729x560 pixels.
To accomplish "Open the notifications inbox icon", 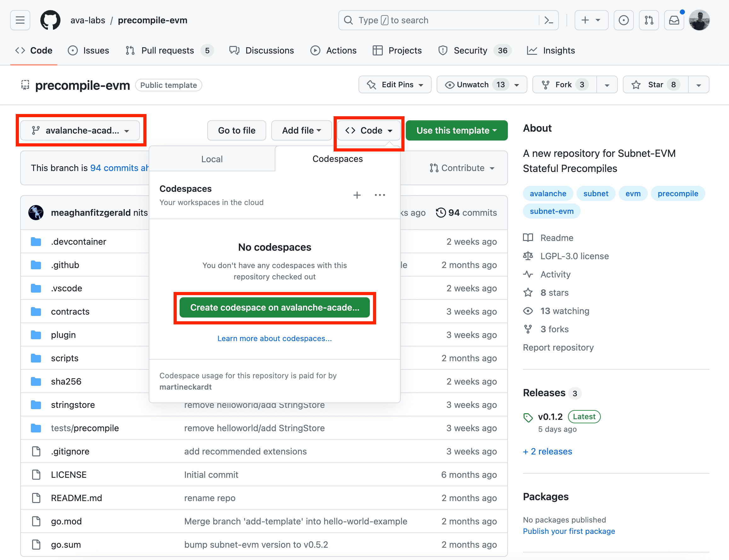I will pyautogui.click(x=674, y=20).
